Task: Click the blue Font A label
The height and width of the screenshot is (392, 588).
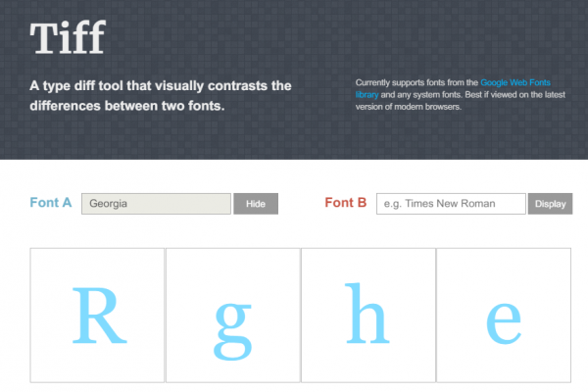Action: [51, 204]
